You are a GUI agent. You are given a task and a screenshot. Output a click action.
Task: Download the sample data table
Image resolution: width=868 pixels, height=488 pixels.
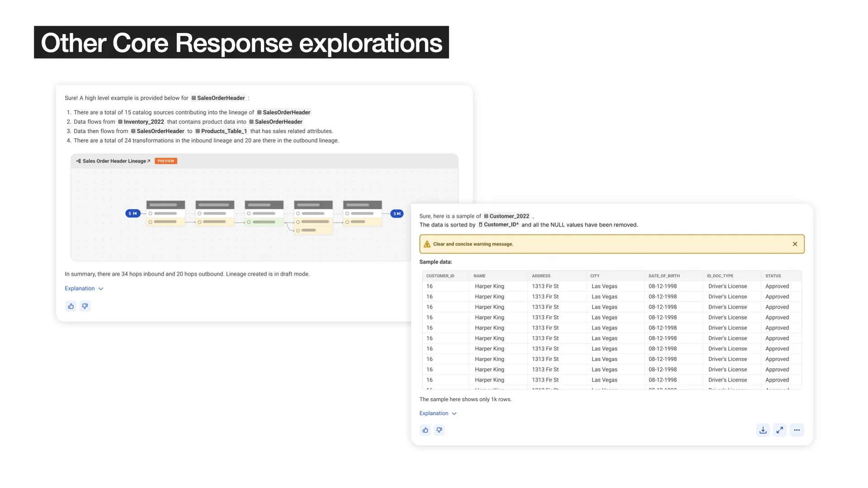tap(763, 430)
